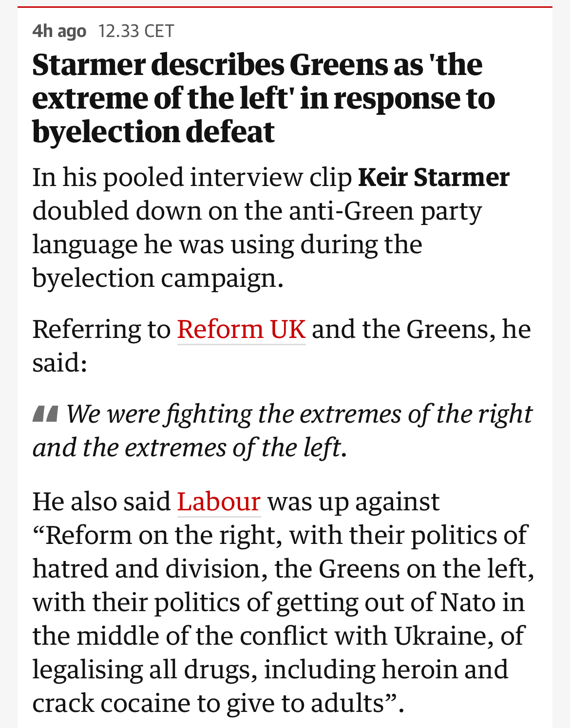
Task: Click "He also said" before the Labour link
Action: click(101, 502)
